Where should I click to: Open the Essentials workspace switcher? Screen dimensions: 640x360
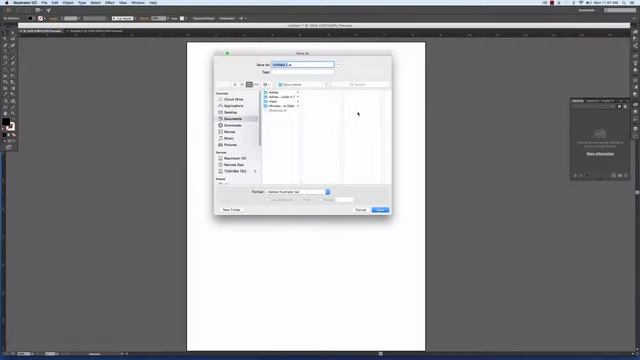point(588,10)
